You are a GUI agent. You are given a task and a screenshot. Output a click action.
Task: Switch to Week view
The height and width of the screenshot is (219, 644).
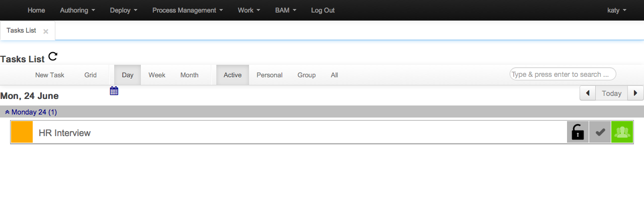coord(156,75)
